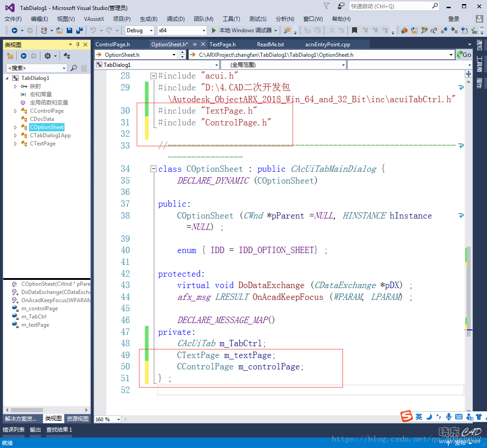
Task: Click the Sogou input method S icon
Action: point(406,416)
